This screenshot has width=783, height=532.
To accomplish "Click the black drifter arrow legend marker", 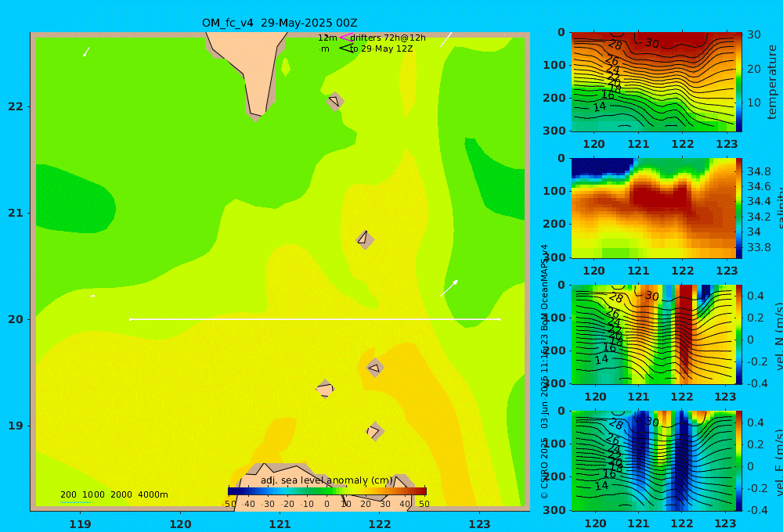I will 345,49.
